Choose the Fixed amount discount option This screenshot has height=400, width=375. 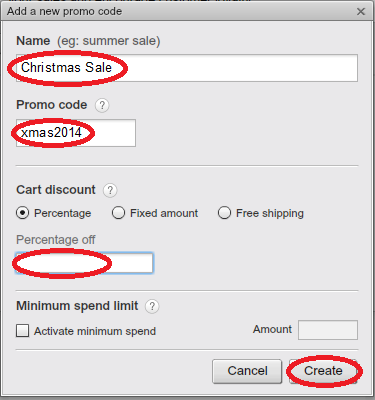pos(118,213)
